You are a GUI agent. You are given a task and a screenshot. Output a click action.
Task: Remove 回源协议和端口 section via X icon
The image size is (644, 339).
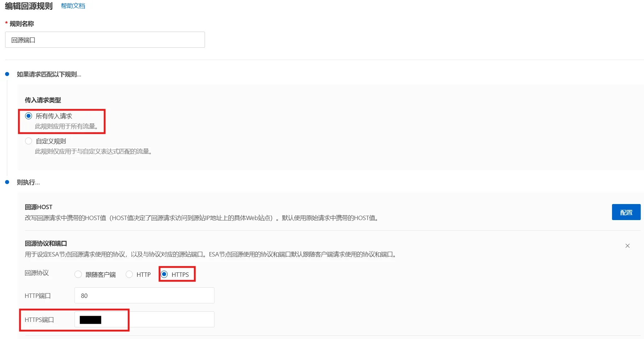627,246
